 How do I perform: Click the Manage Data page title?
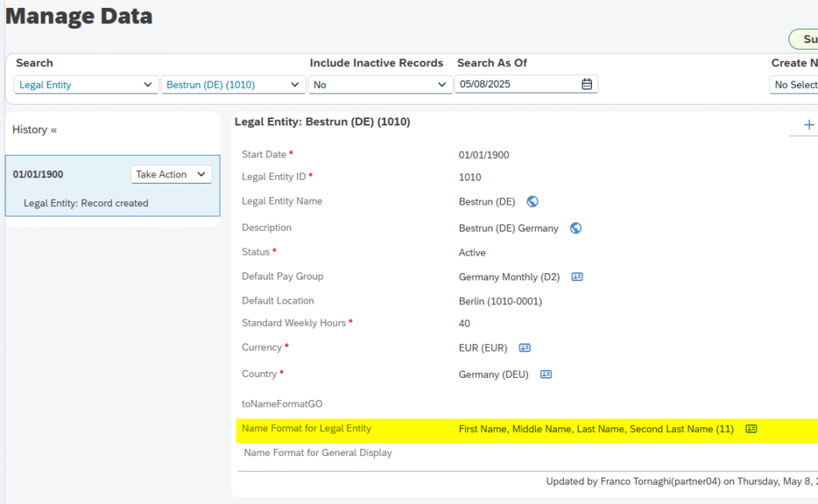pos(79,16)
